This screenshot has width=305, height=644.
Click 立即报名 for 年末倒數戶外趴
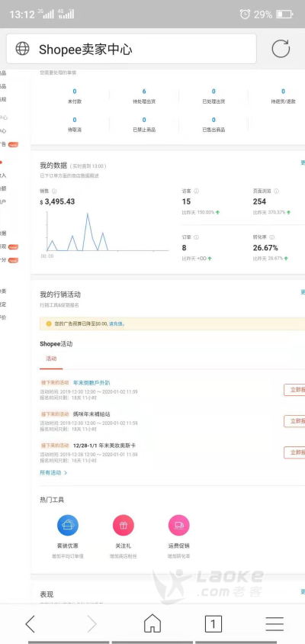295,390
